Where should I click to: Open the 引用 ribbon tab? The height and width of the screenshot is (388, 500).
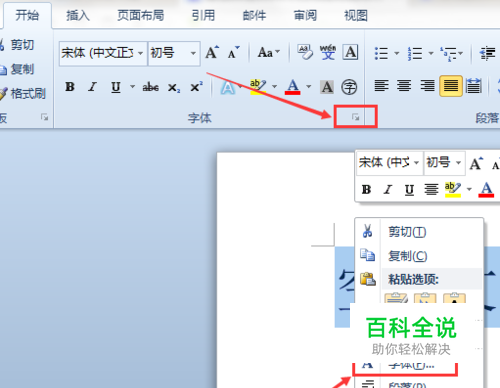[x=203, y=15]
